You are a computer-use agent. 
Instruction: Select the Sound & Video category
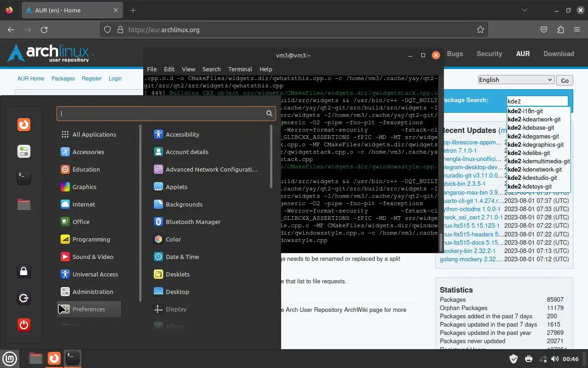point(89,257)
